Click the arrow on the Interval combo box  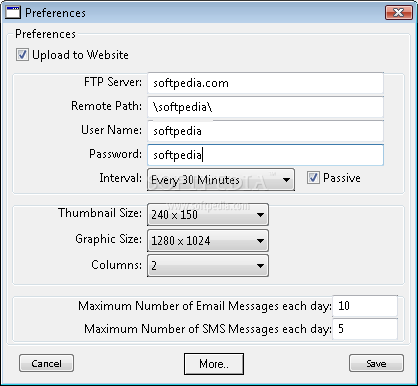point(286,180)
